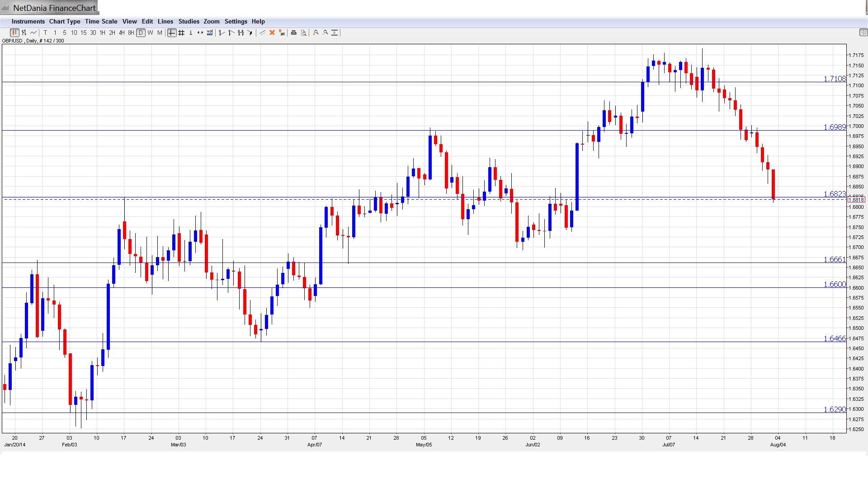This screenshot has height=488, width=868.
Task: Toggle the chart grid icon
Action: tap(181, 33)
